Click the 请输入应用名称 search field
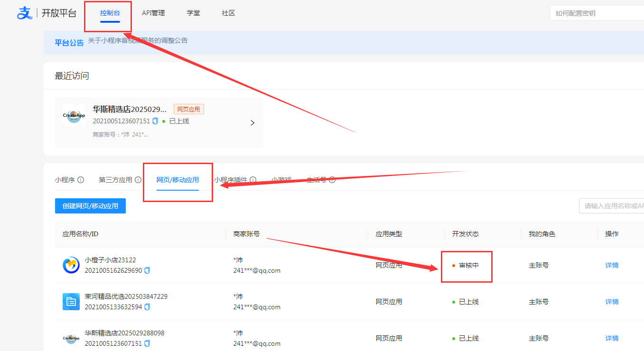This screenshot has width=644, height=351. click(x=612, y=205)
